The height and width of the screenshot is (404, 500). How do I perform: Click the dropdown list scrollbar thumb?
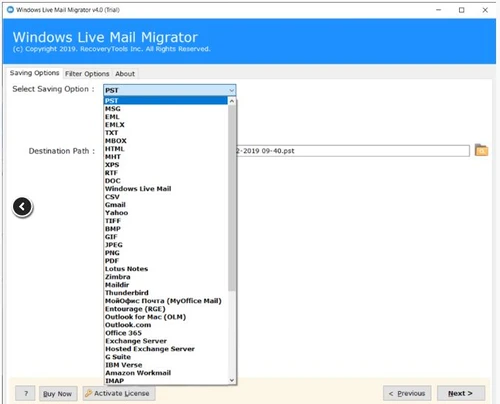pos(232,198)
